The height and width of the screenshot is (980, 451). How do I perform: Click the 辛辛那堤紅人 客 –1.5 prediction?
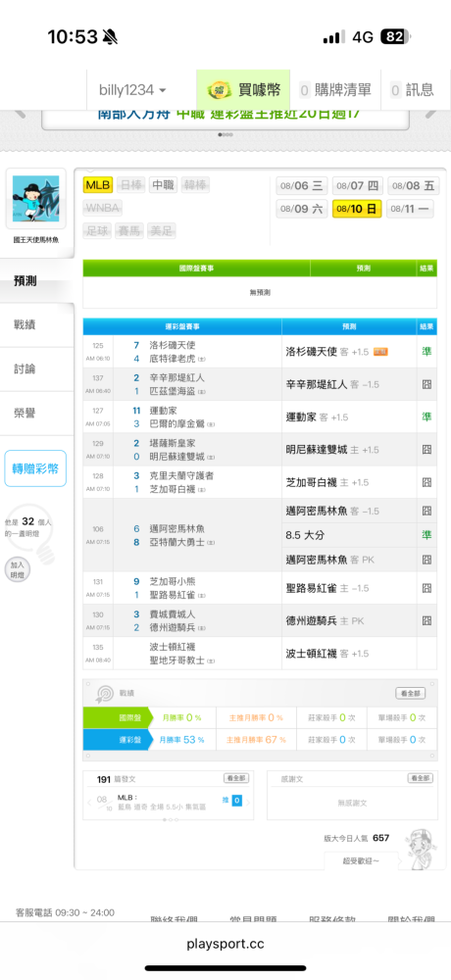click(x=332, y=384)
